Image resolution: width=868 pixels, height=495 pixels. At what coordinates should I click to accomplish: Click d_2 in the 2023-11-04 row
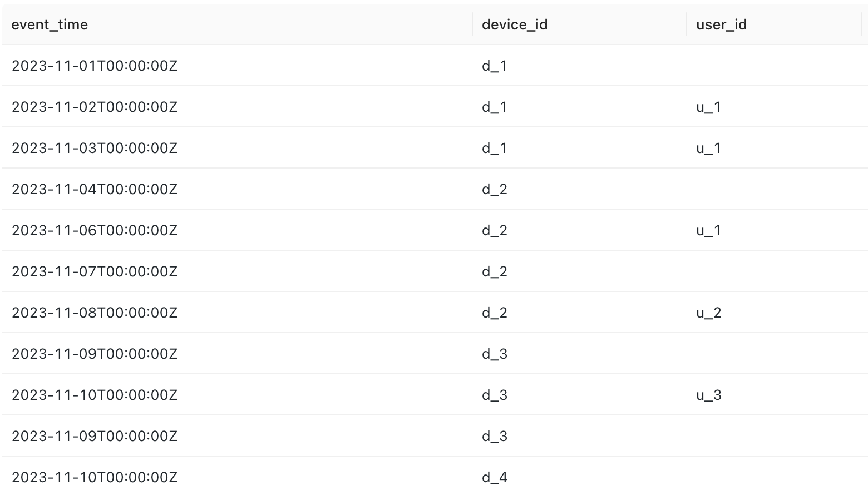(495, 189)
